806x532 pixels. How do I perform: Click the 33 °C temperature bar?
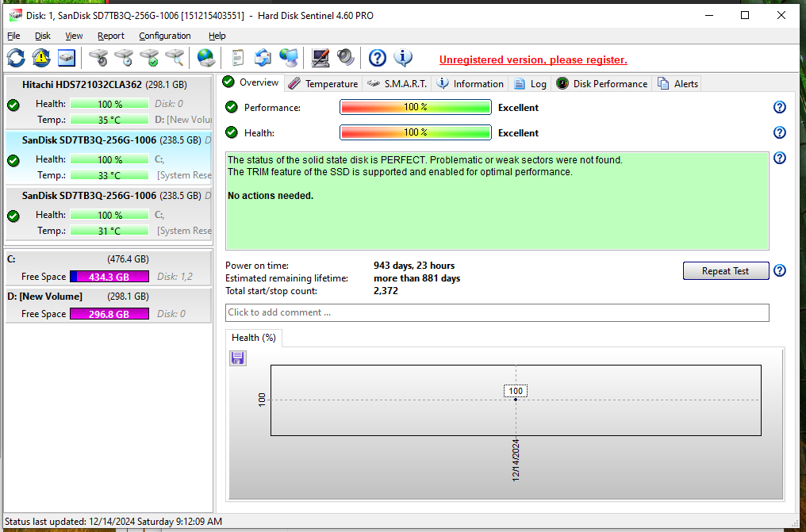[x=109, y=175]
